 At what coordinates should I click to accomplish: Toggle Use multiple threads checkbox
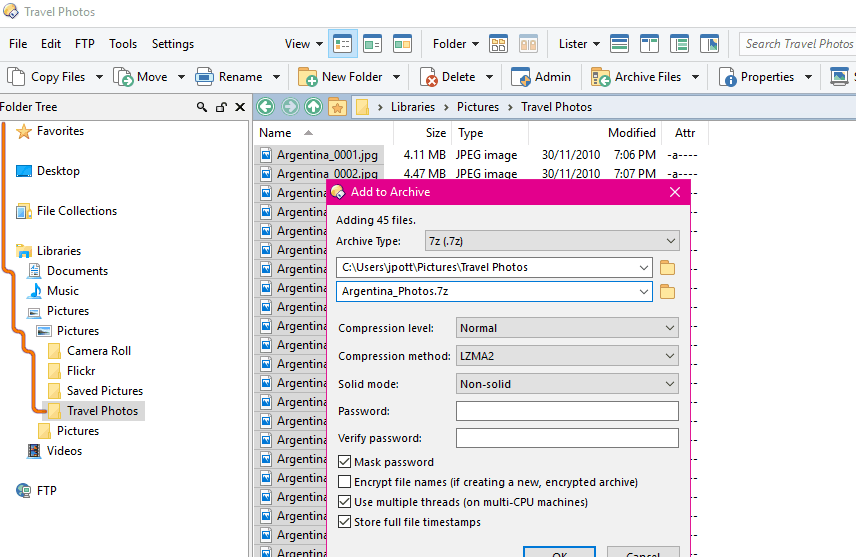click(344, 502)
